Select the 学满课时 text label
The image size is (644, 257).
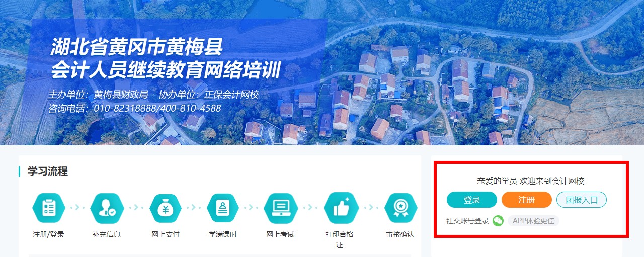pyautogui.click(x=223, y=234)
